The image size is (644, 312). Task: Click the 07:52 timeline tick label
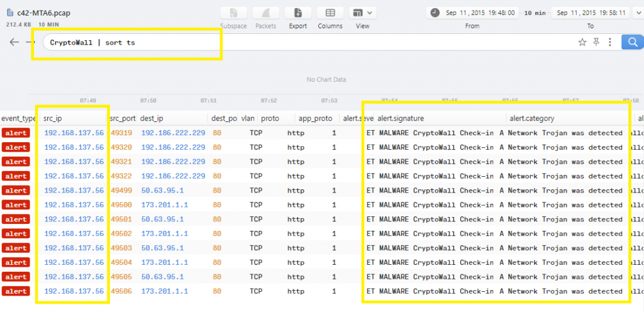click(269, 100)
